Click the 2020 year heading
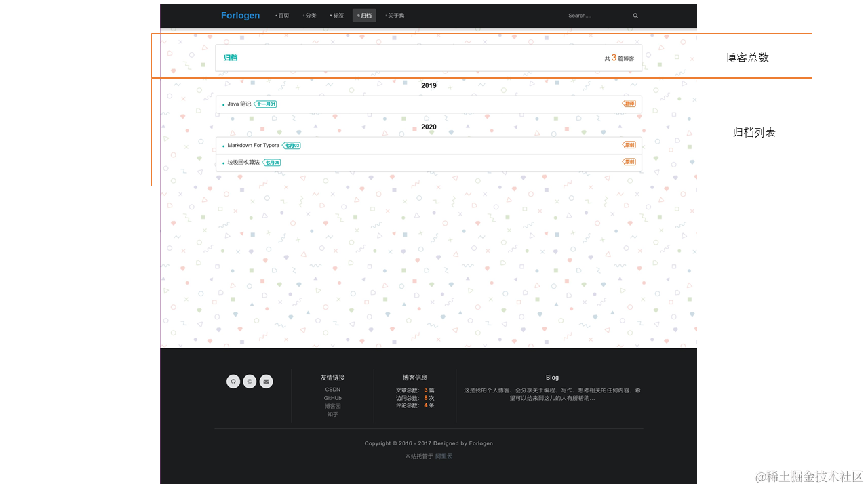868x488 pixels. 429,127
